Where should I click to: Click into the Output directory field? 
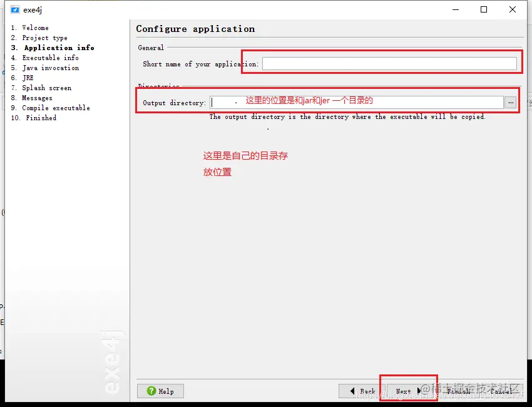[x=357, y=102]
